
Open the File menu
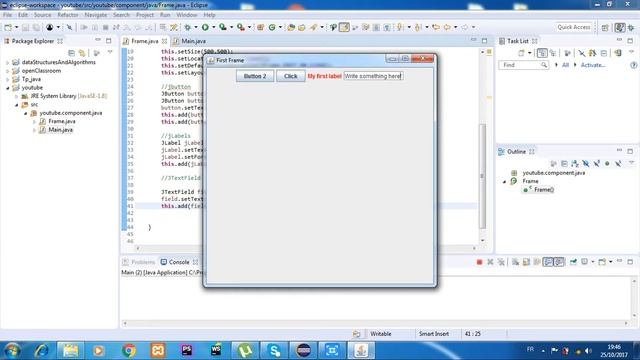(x=7, y=15)
